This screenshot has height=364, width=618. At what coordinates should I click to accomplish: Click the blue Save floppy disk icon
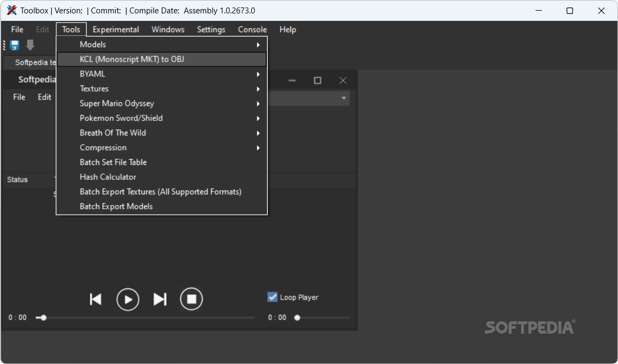tap(14, 45)
